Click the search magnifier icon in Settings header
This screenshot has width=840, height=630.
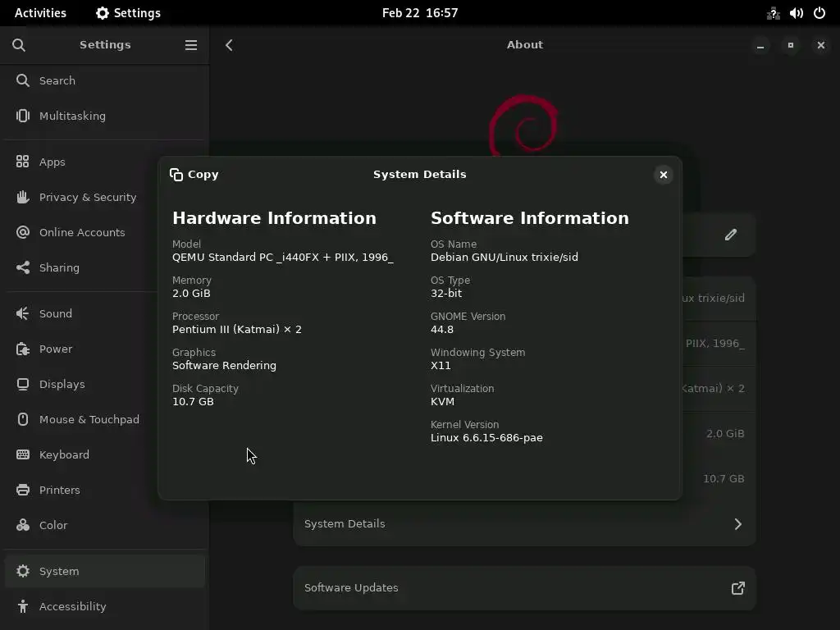(x=19, y=45)
